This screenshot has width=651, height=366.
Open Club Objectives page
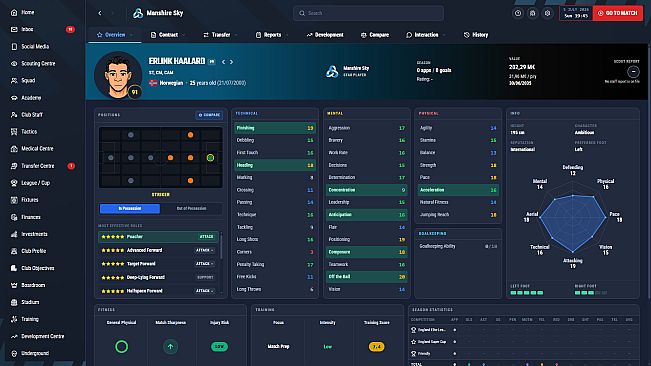pyautogui.click(x=37, y=268)
